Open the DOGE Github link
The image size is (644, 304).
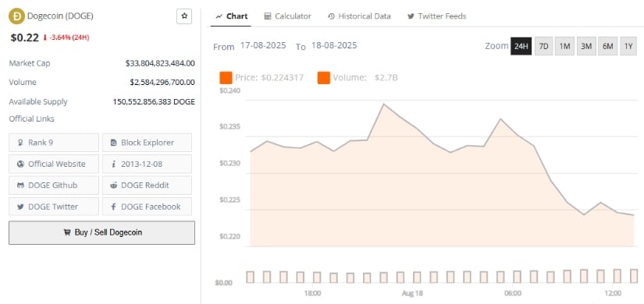[x=54, y=185]
